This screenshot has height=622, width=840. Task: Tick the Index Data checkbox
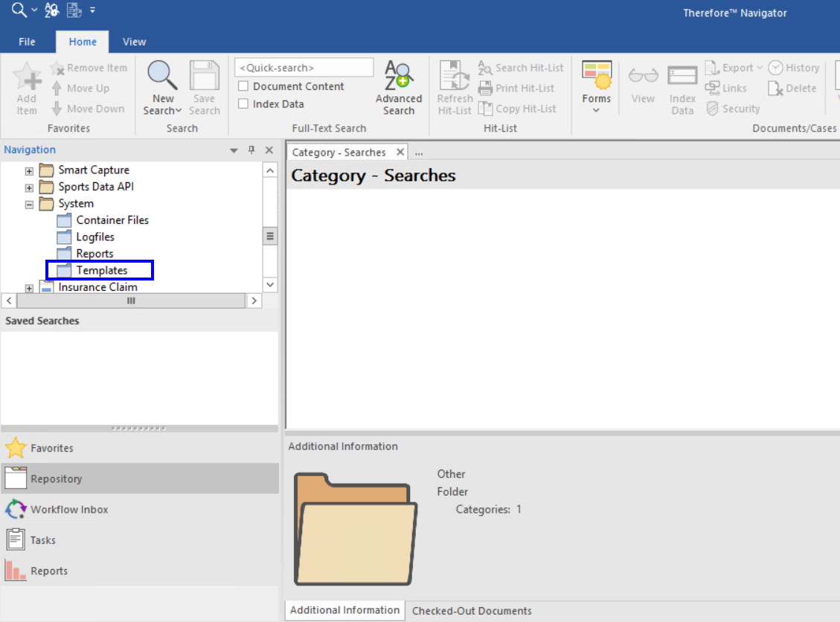[243, 104]
